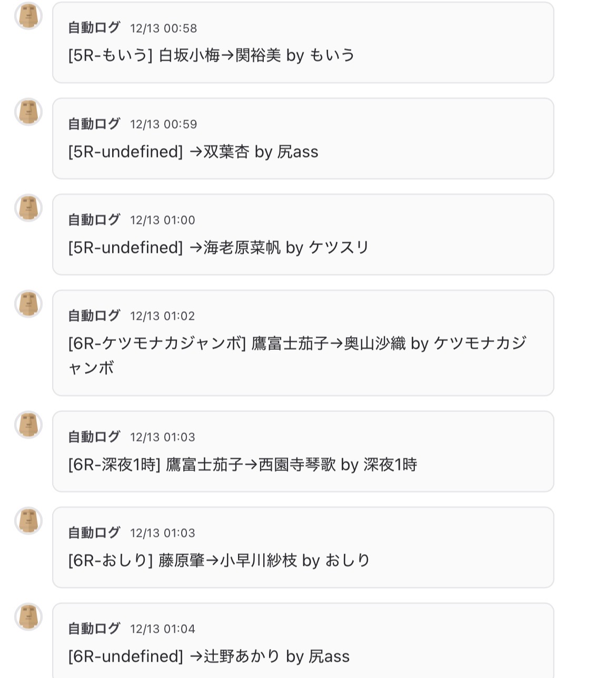This screenshot has width=616, height=678.
Task: Click the 自動ログ name on the 01:04 message
Action: (x=94, y=628)
